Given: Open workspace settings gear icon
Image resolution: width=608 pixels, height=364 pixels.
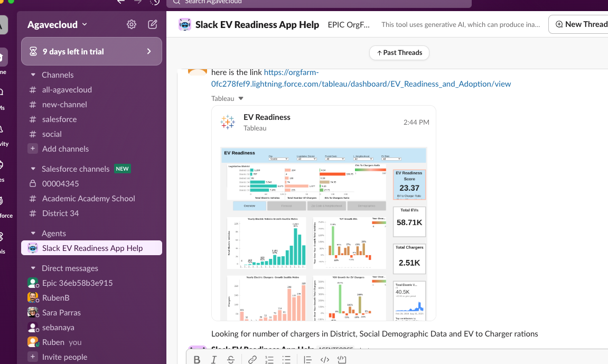Looking at the screenshot, I should click(132, 24).
